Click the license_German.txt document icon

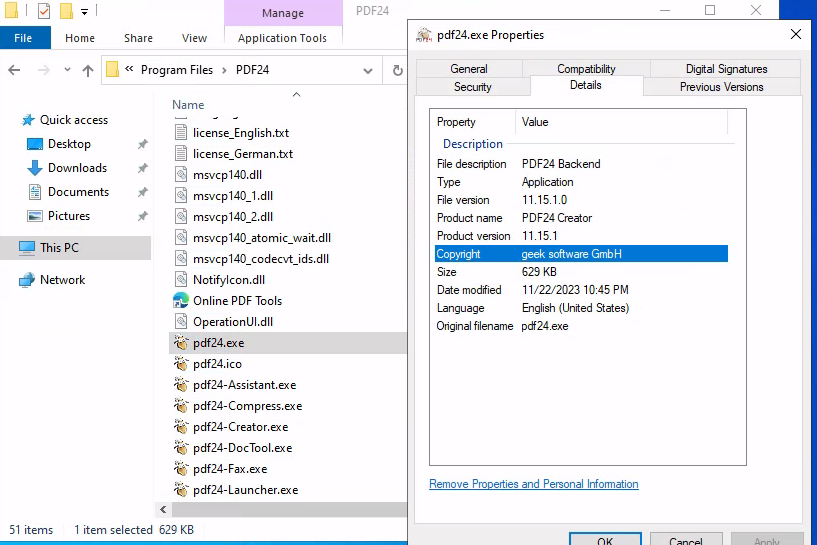coord(181,154)
